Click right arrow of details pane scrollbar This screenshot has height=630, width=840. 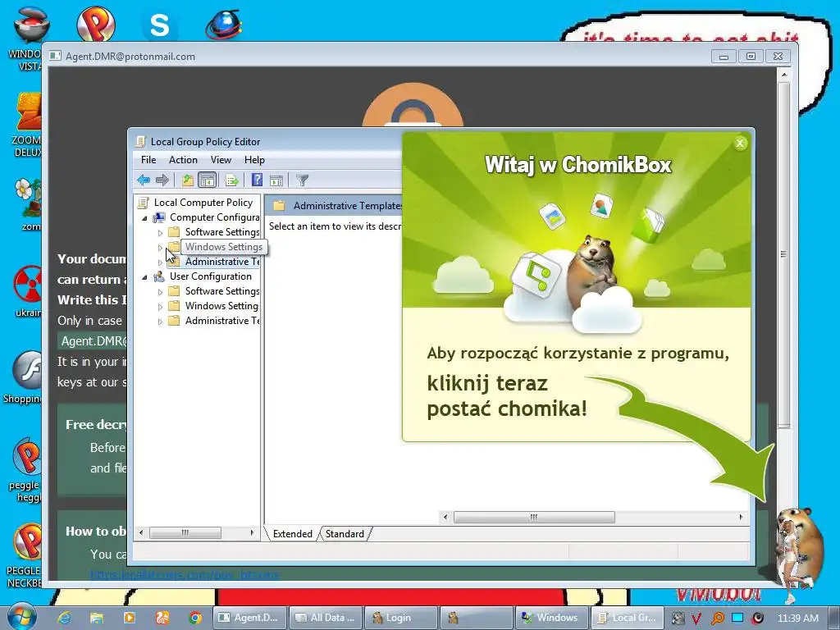coord(741,517)
